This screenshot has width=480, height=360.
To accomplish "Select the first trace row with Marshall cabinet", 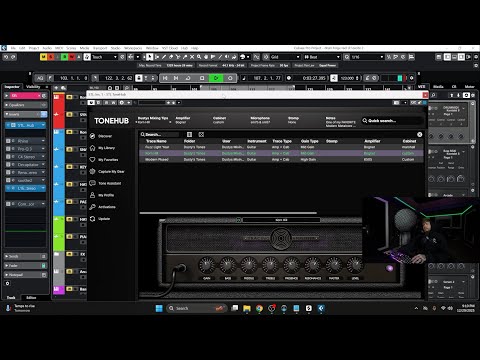I will [x=281, y=147].
